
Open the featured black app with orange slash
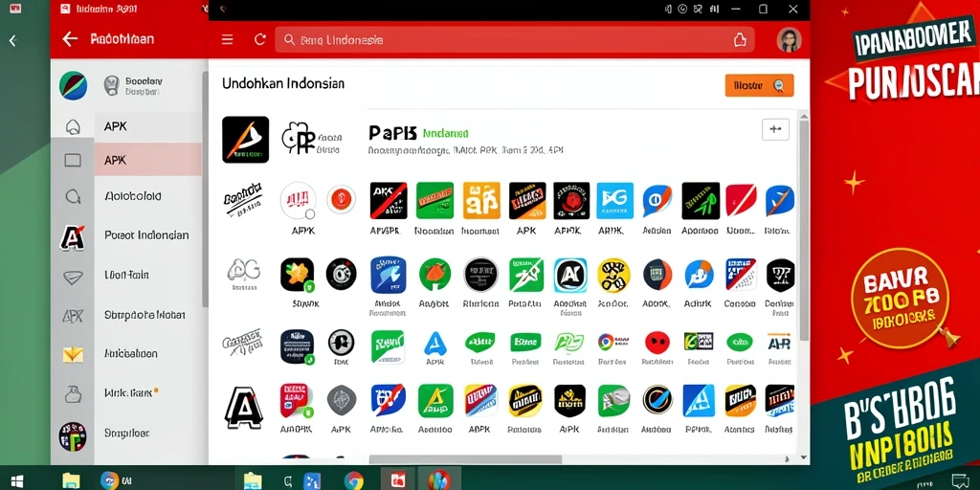(246, 140)
